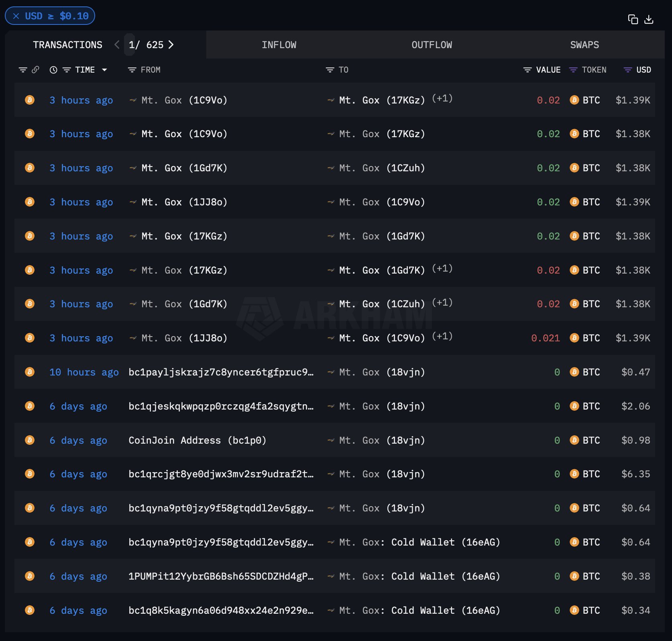Click the '10 hours ago' timestamp
The height and width of the screenshot is (641, 672).
pyautogui.click(x=84, y=372)
